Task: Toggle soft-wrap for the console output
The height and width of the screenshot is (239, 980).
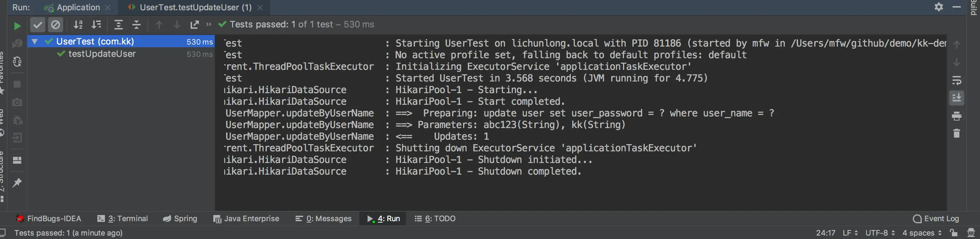Action: pyautogui.click(x=956, y=80)
